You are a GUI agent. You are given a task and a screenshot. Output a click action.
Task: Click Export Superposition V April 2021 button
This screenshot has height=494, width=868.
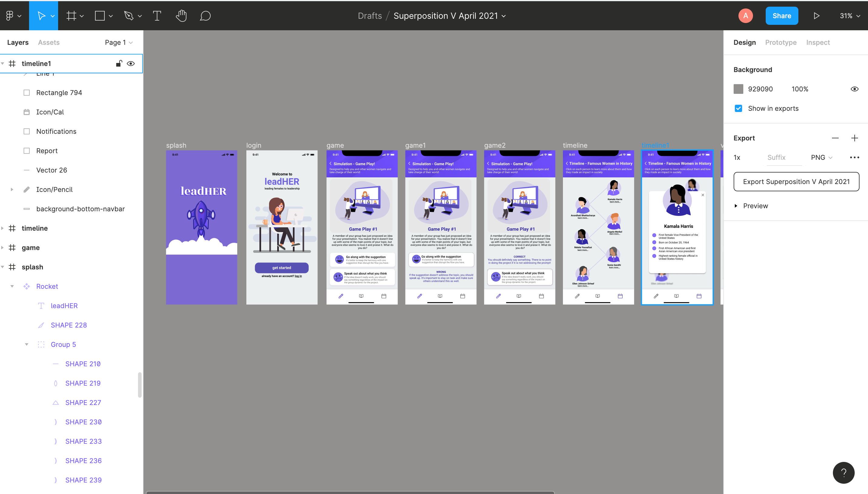pos(796,182)
